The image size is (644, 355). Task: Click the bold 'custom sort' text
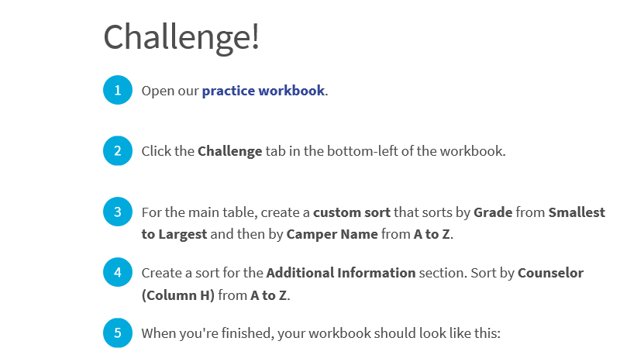pyautogui.click(x=352, y=212)
